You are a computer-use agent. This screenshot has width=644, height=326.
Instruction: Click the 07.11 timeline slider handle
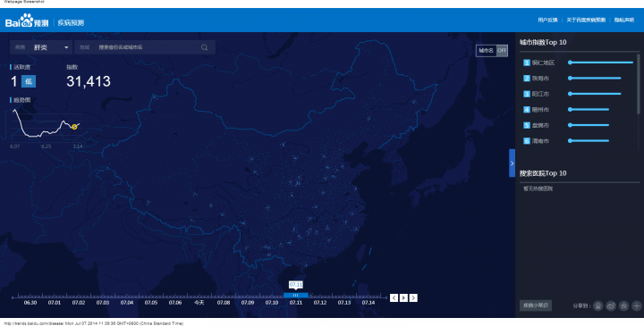pyautogui.click(x=296, y=296)
